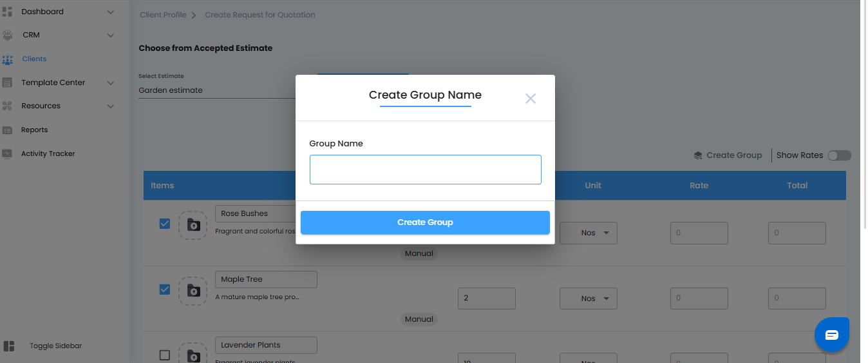Screen dimensions: 868x363
Task: Click the Rose Bushes image upload icon
Action: tap(193, 225)
